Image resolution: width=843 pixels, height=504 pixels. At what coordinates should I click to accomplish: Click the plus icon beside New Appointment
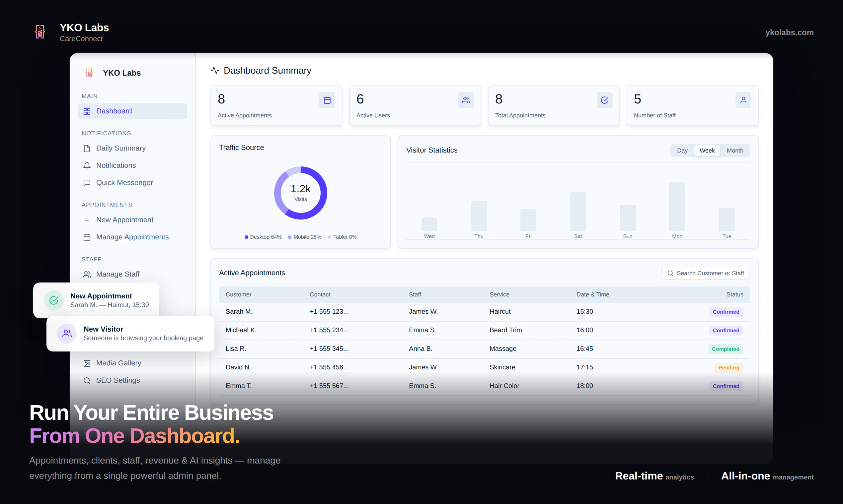tap(87, 220)
